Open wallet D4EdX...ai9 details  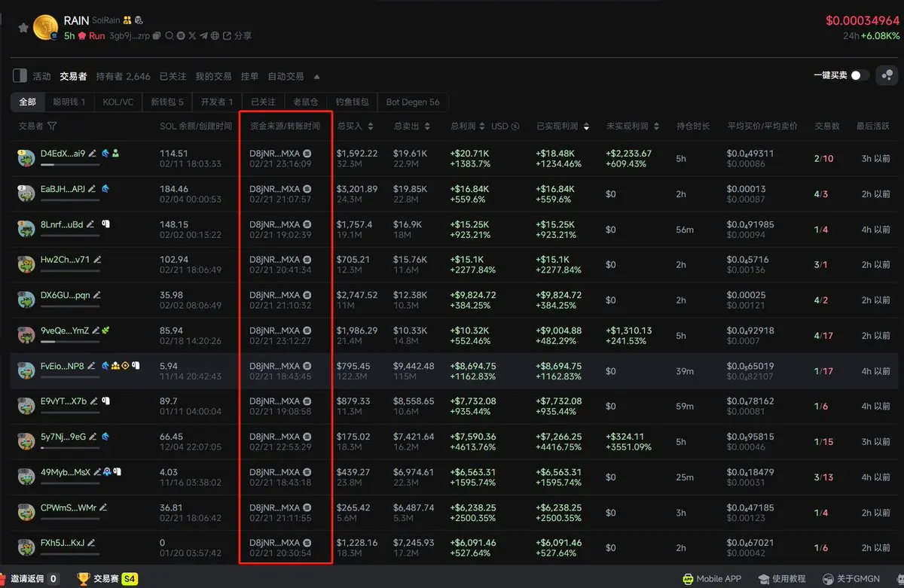point(63,154)
